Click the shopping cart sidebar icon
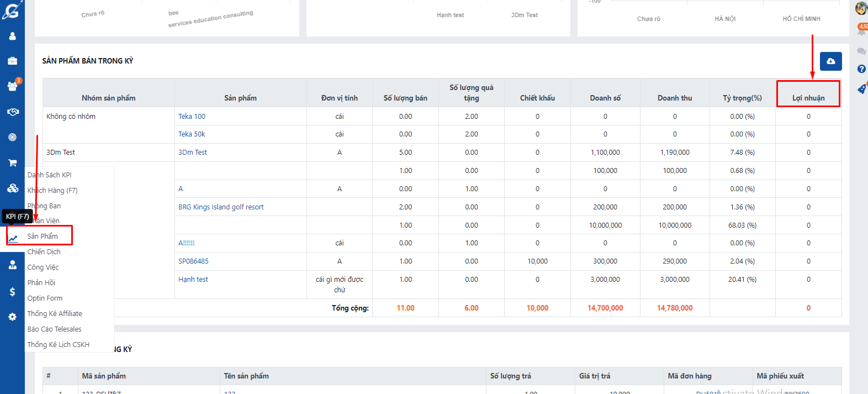This screenshot has width=868, height=394. click(12, 163)
